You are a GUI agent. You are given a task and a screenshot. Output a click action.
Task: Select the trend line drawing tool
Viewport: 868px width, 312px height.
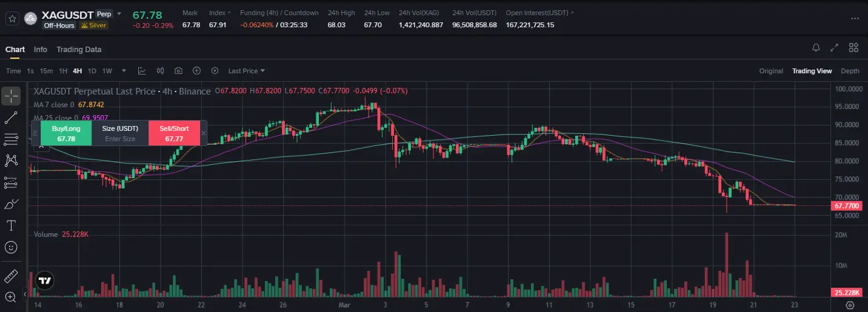click(x=11, y=118)
